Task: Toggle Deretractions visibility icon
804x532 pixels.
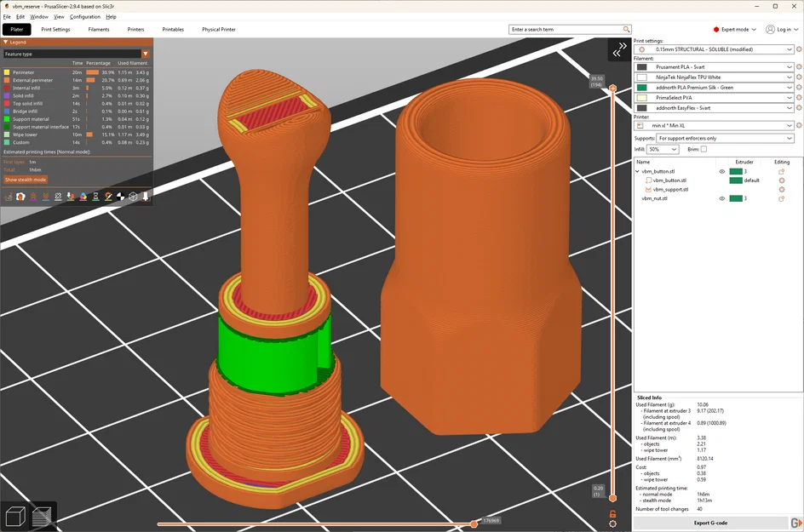Action: [x=46, y=197]
